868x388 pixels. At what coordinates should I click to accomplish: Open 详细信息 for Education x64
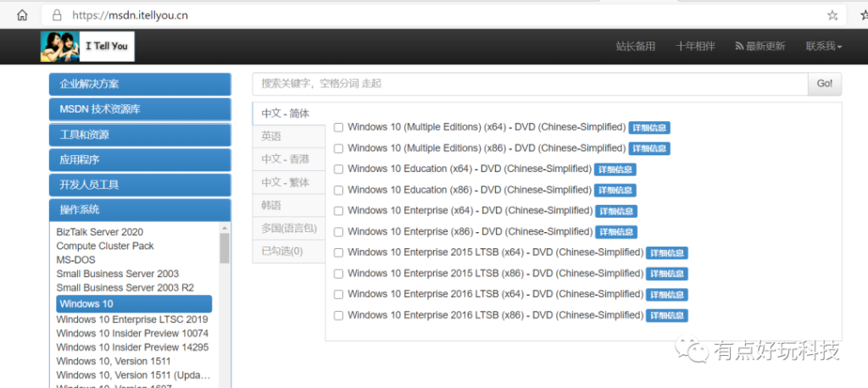(x=615, y=169)
